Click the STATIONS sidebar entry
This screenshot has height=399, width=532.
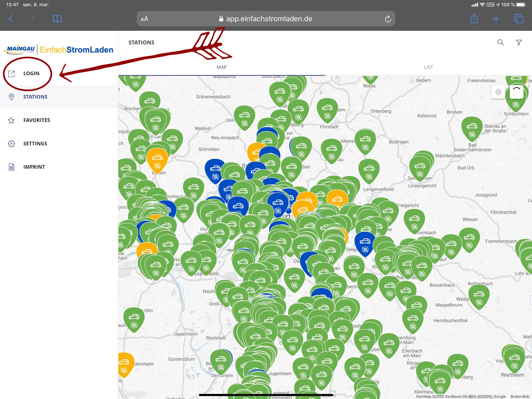(35, 97)
